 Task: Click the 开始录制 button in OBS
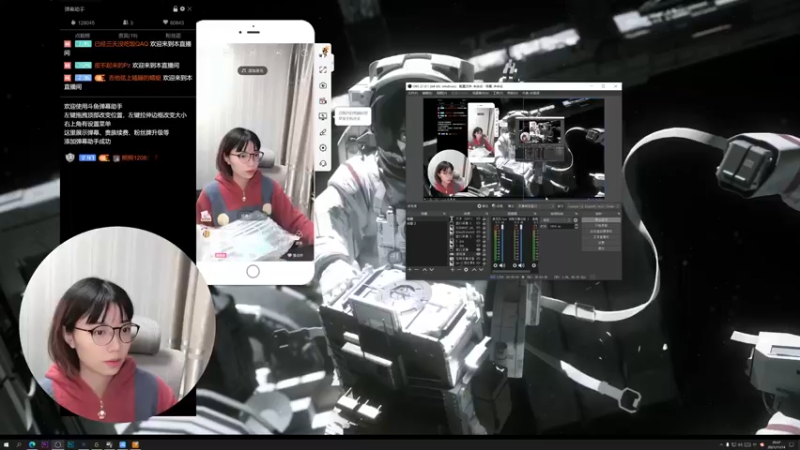[x=601, y=226]
